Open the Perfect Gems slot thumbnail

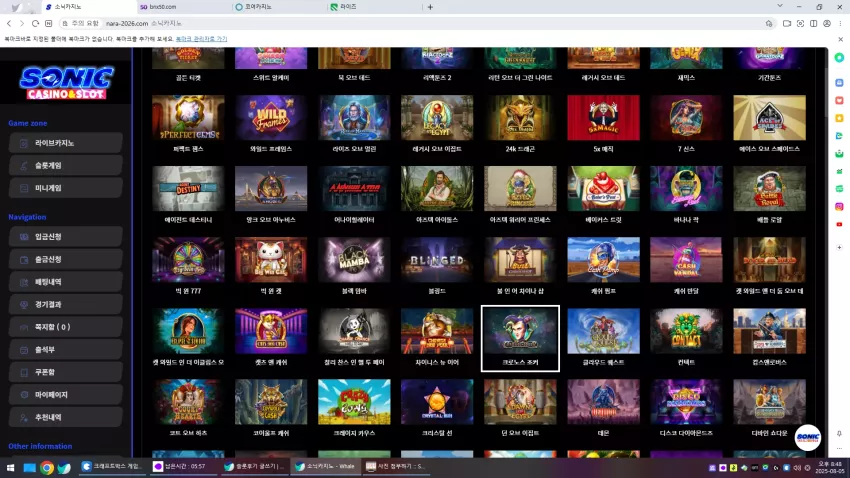click(188, 118)
